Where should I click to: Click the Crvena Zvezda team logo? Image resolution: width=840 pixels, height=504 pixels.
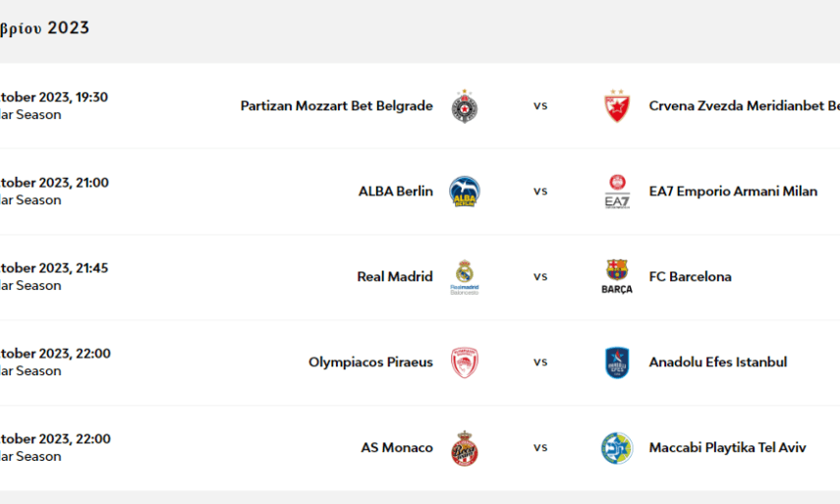pos(616,106)
